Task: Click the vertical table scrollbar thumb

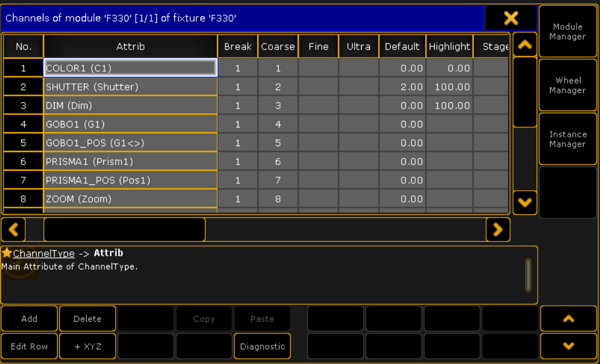Action: click(525, 92)
